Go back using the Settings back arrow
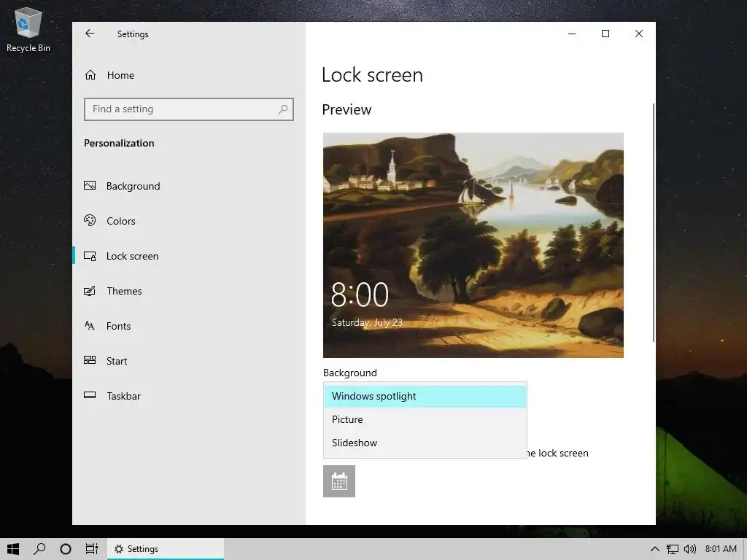Screen dimensions: 747x560 [90, 34]
